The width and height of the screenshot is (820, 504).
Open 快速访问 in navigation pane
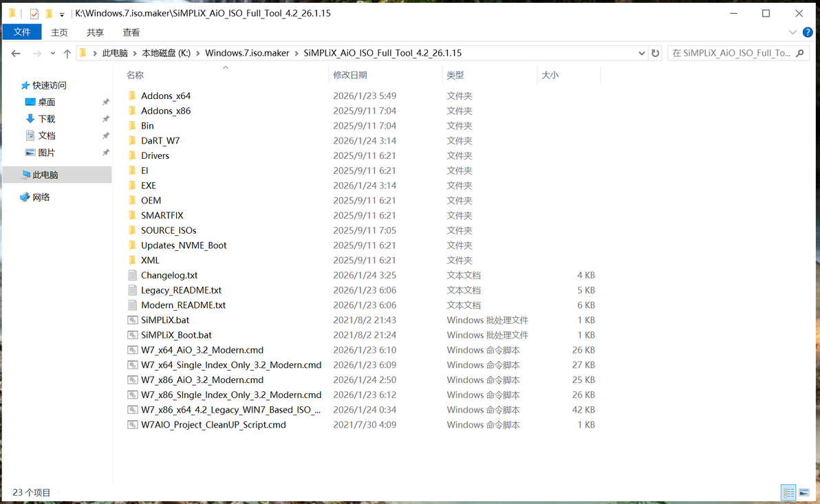coord(49,85)
